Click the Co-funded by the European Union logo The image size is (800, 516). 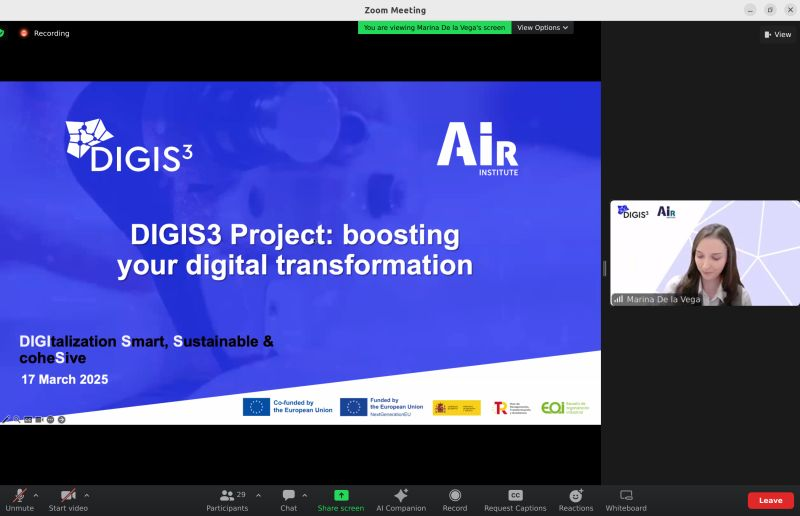tap(288, 407)
